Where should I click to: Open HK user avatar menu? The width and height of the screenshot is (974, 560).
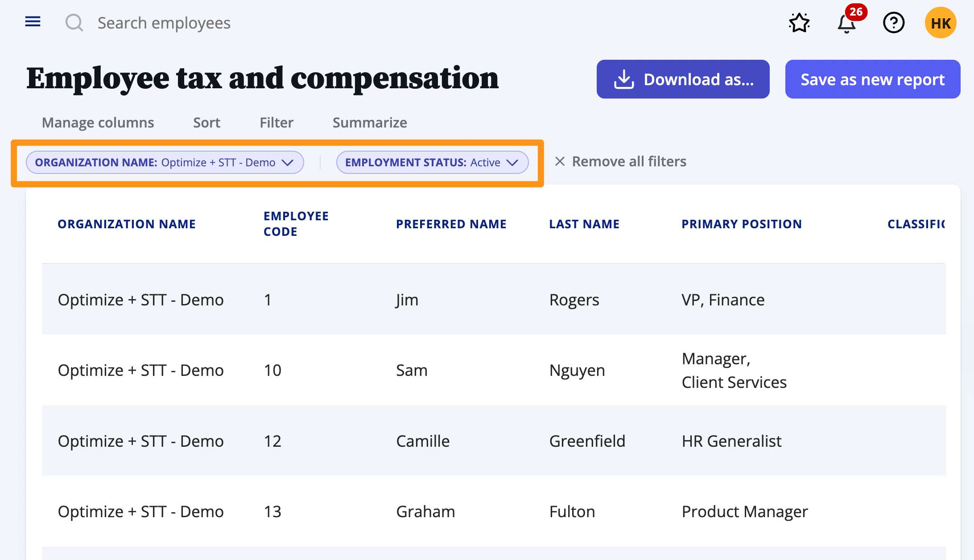click(941, 23)
